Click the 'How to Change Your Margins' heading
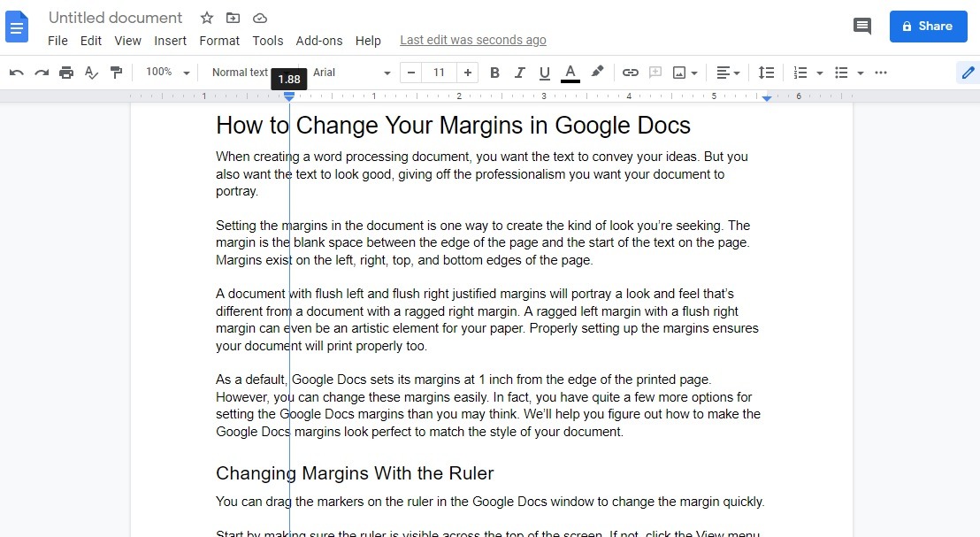Image resolution: width=980 pixels, height=537 pixels. pos(453,125)
